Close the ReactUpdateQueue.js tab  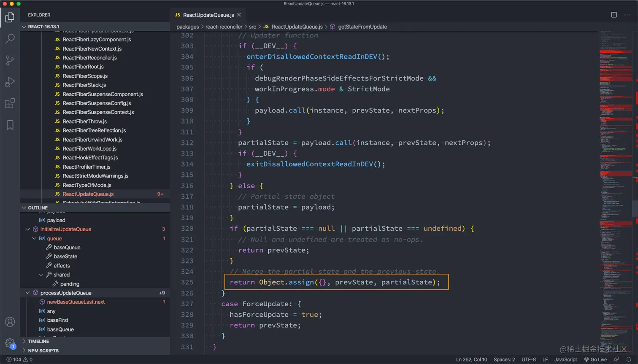[x=239, y=15]
